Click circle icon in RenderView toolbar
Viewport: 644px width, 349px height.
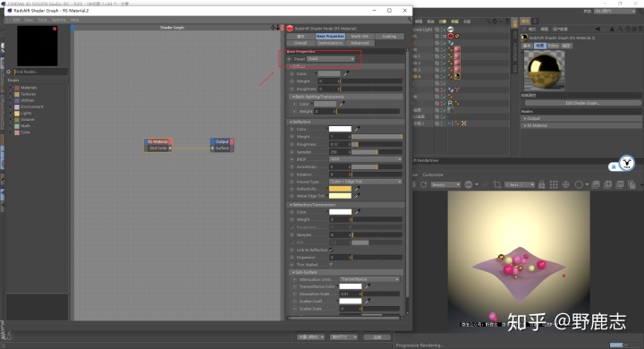[x=579, y=184]
